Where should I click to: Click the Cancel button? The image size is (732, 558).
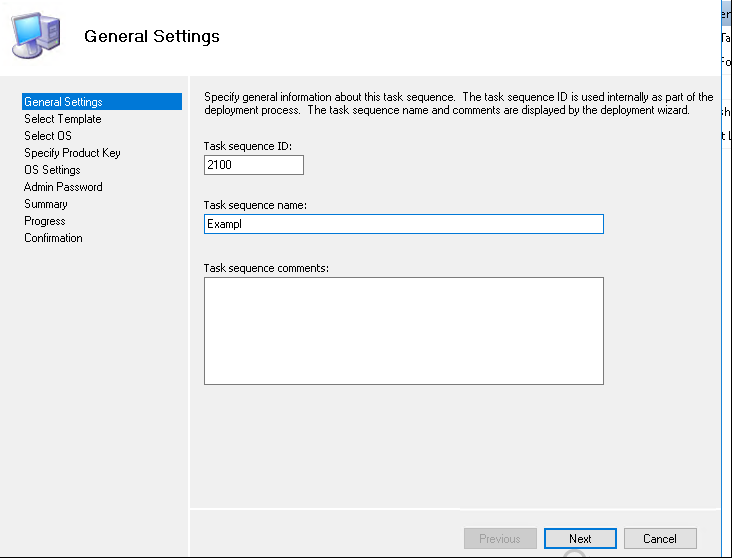pyautogui.click(x=660, y=539)
